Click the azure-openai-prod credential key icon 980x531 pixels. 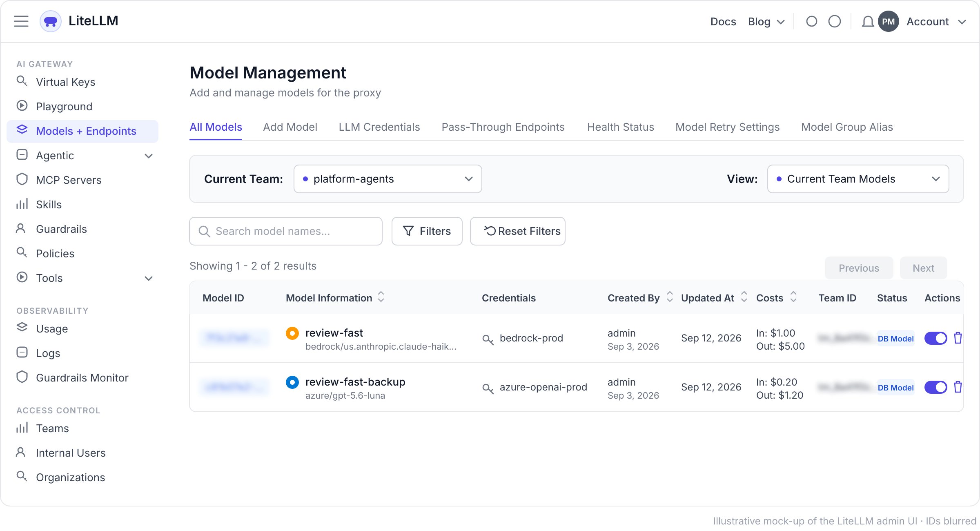click(488, 388)
